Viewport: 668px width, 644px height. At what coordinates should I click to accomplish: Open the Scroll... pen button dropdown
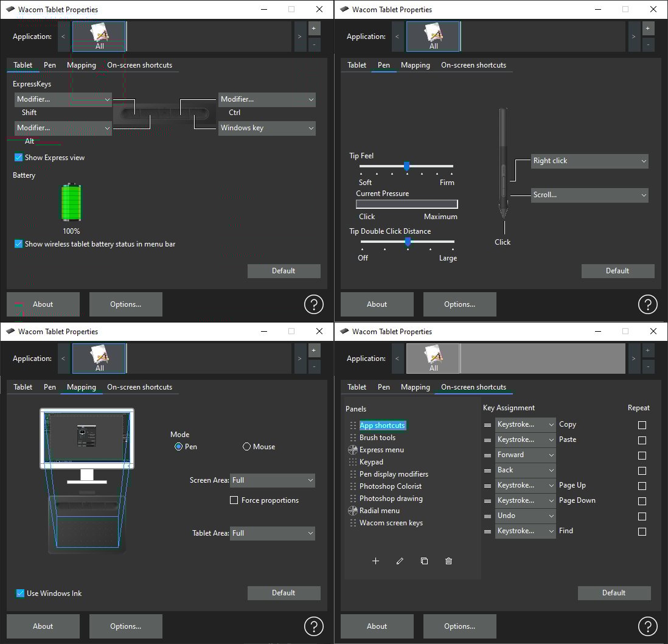click(x=590, y=195)
